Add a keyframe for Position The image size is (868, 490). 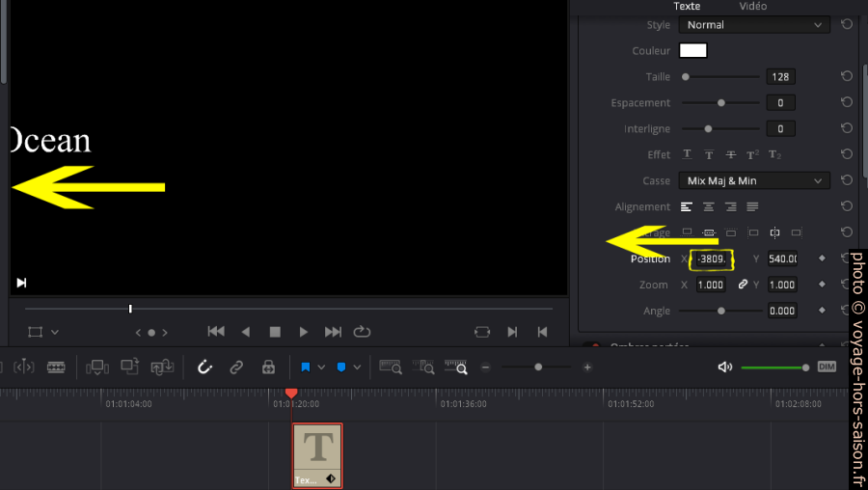coord(822,259)
